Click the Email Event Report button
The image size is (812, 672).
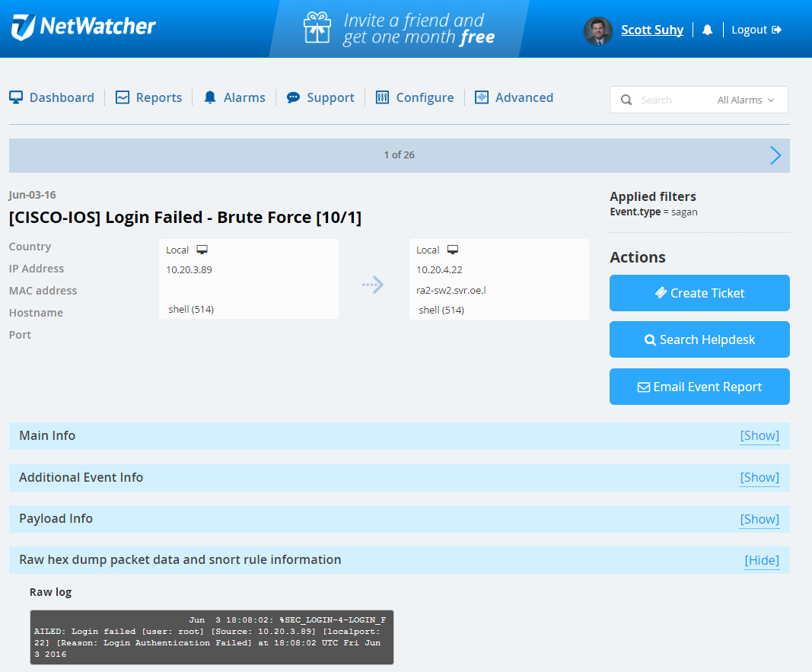(699, 387)
